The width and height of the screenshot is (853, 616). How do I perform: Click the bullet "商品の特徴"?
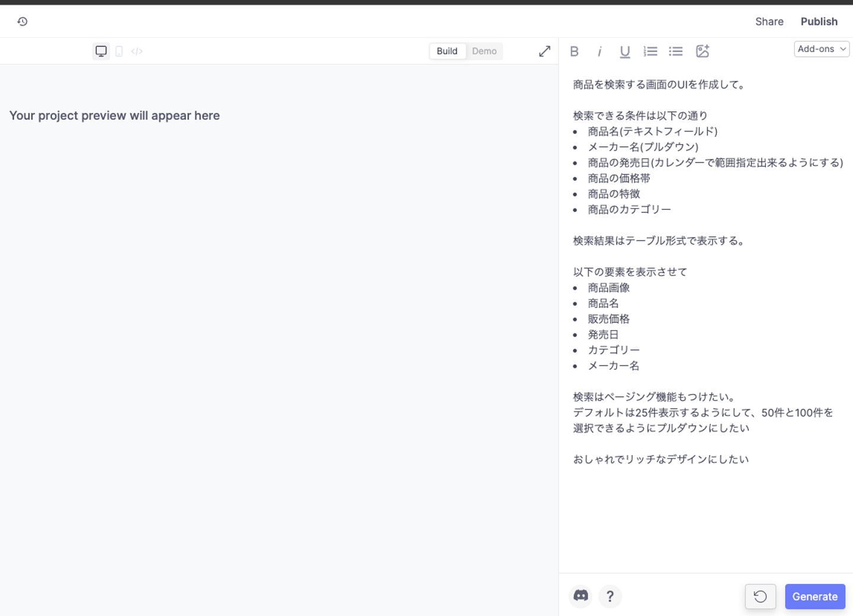coord(614,194)
